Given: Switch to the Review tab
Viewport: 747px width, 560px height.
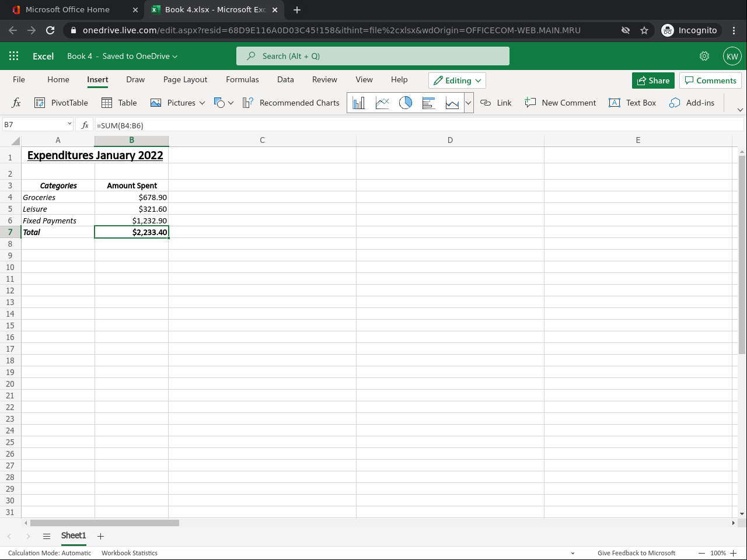Looking at the screenshot, I should coord(324,80).
